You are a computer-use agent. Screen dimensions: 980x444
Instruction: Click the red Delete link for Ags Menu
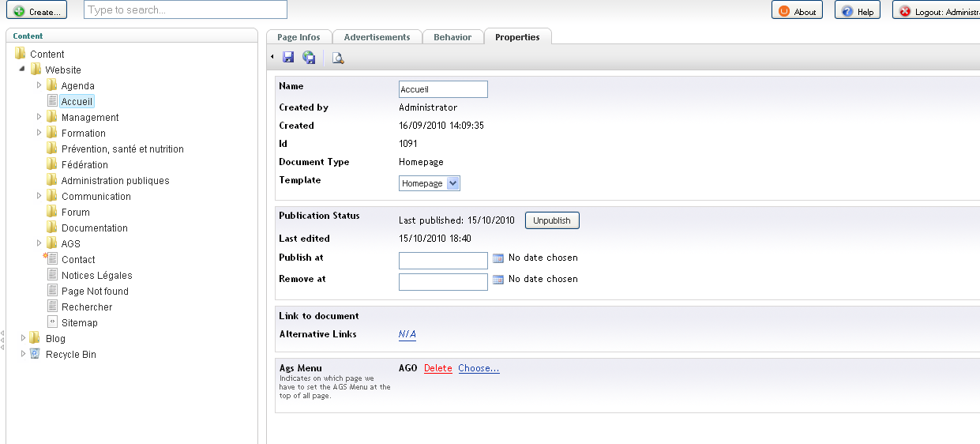pos(438,368)
